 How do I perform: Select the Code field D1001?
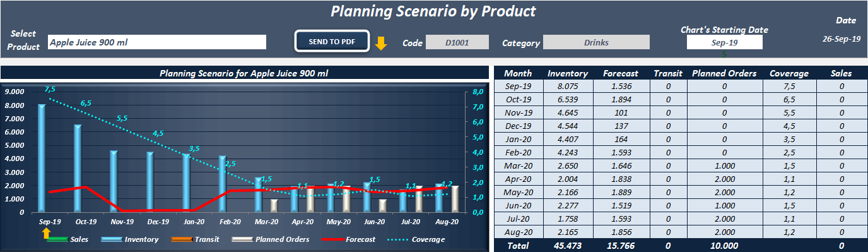(457, 42)
